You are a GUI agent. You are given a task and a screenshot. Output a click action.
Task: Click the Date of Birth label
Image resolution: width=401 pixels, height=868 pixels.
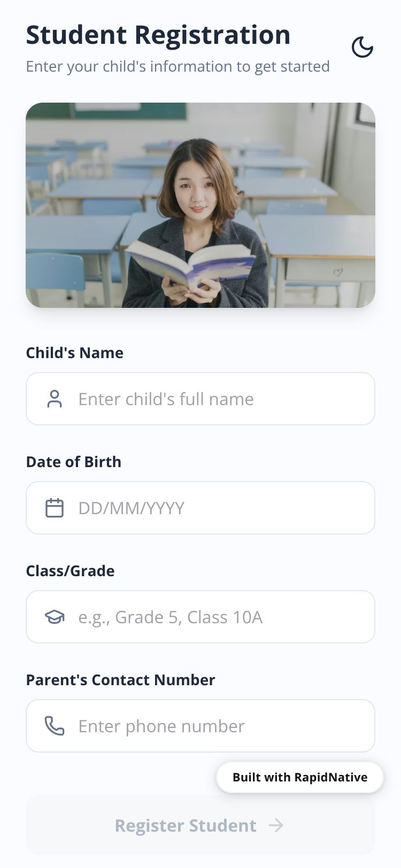pyautogui.click(x=74, y=462)
